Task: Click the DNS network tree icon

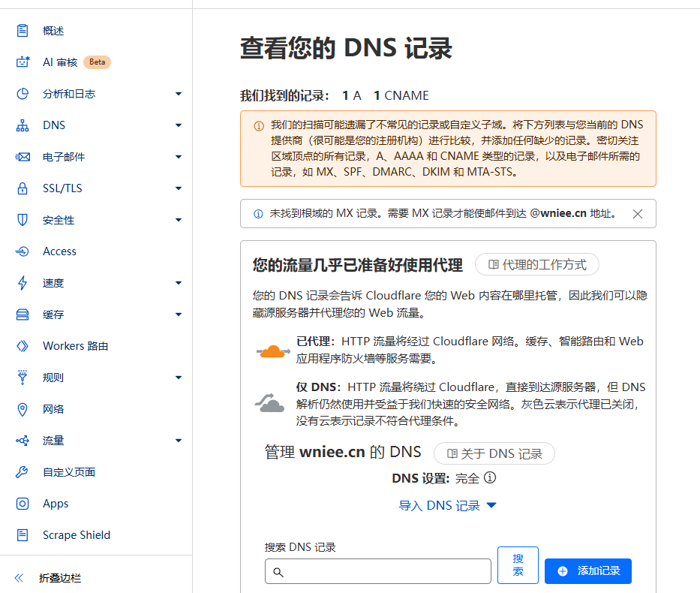Action: (x=23, y=125)
